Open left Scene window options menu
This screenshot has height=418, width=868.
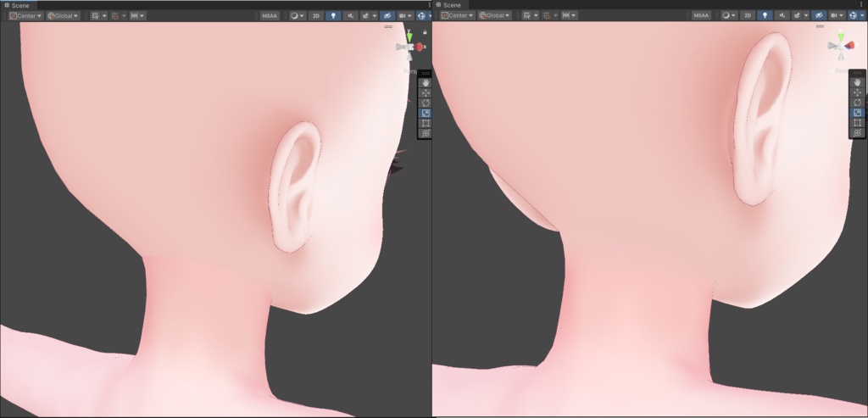coord(429,5)
